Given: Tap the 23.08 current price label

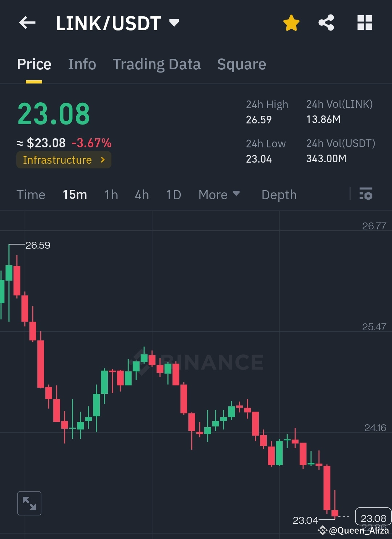Looking at the screenshot, I should [x=372, y=518].
